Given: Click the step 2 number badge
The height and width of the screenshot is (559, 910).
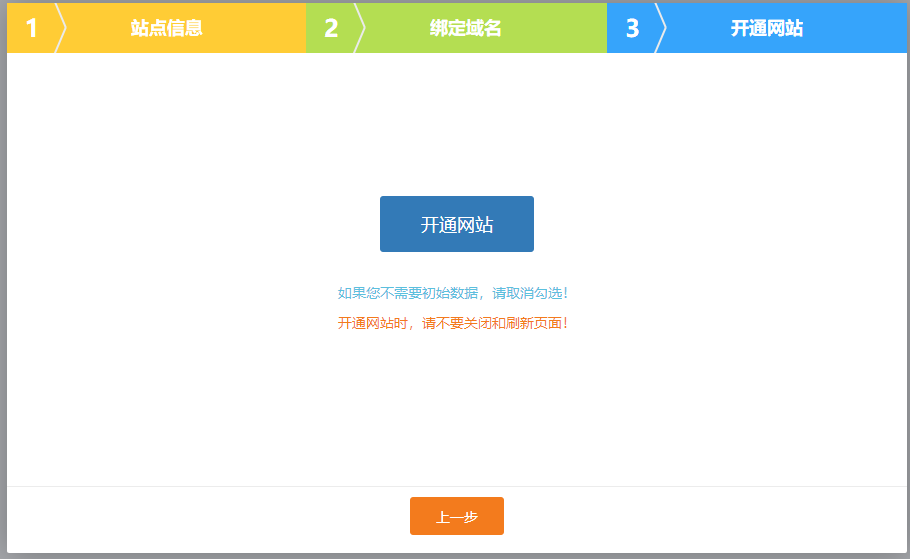Looking at the screenshot, I should click(x=331, y=28).
